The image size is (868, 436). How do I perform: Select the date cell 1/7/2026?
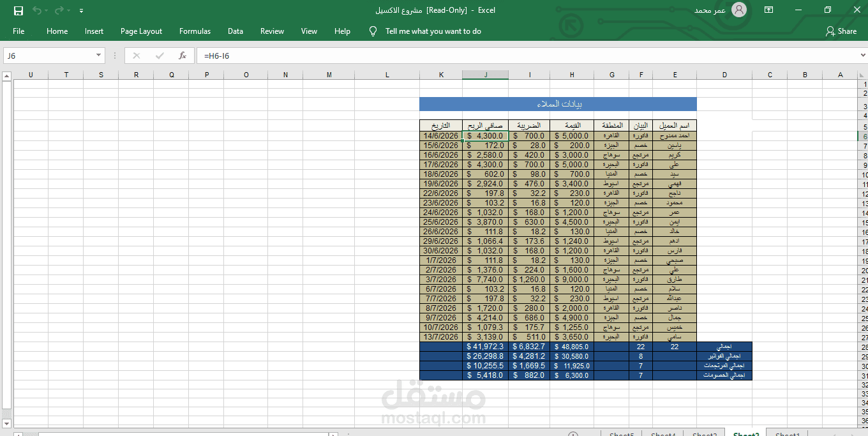pos(441,260)
